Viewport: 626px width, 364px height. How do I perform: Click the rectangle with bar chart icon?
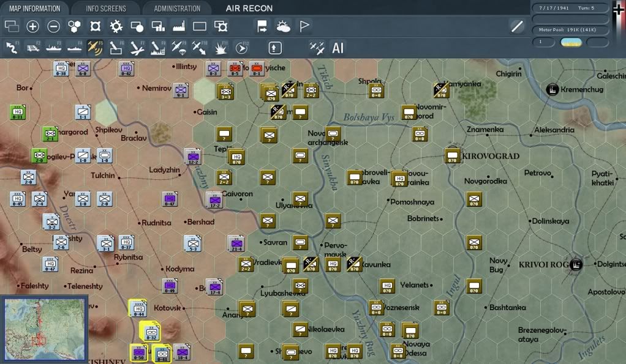(x=158, y=27)
